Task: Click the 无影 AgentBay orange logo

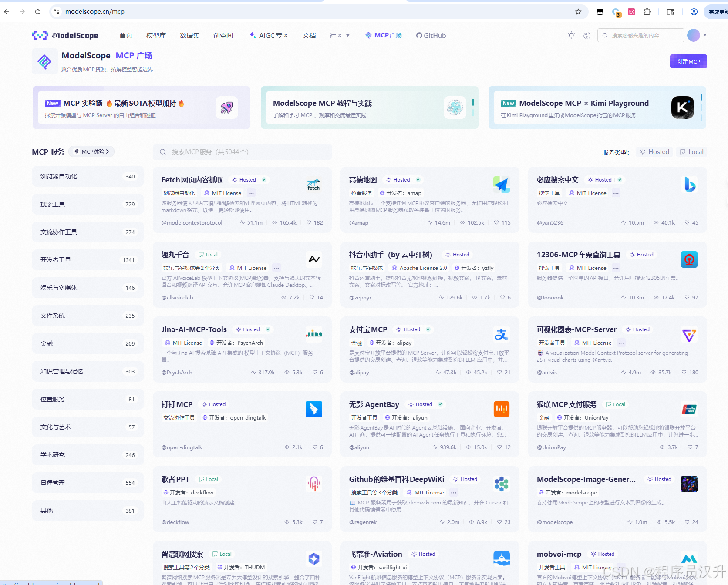Action: 502,409
